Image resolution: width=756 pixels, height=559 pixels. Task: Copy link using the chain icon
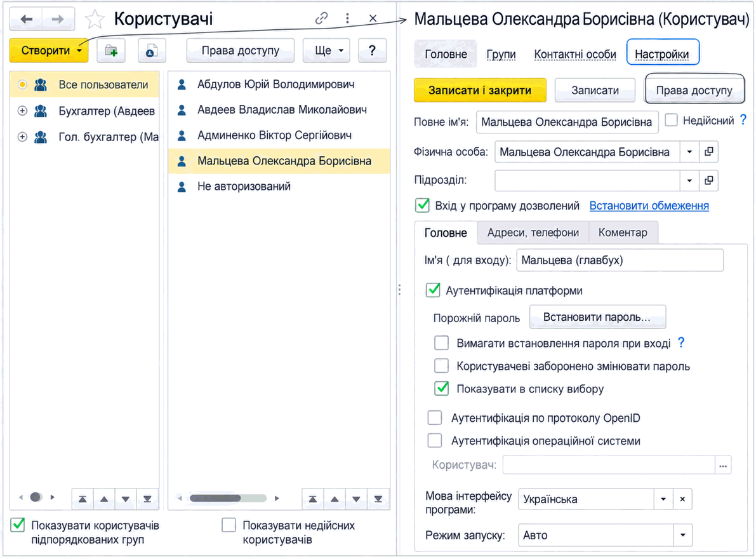click(321, 18)
